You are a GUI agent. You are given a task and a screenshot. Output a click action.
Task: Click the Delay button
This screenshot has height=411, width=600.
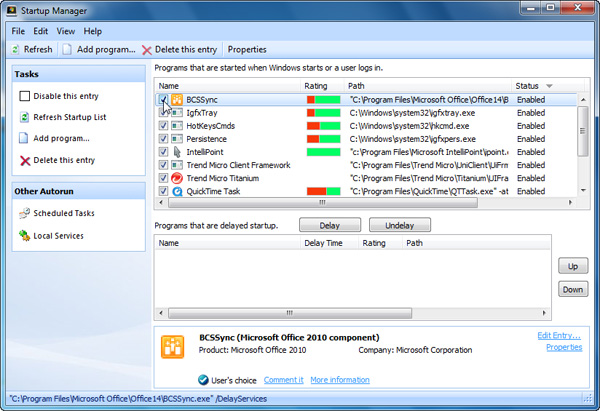pyautogui.click(x=330, y=225)
